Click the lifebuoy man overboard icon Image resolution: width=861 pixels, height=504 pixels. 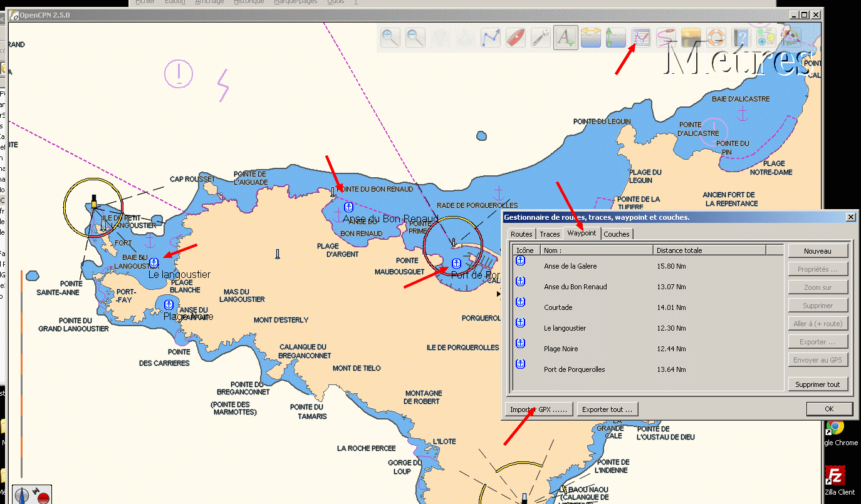(x=716, y=38)
